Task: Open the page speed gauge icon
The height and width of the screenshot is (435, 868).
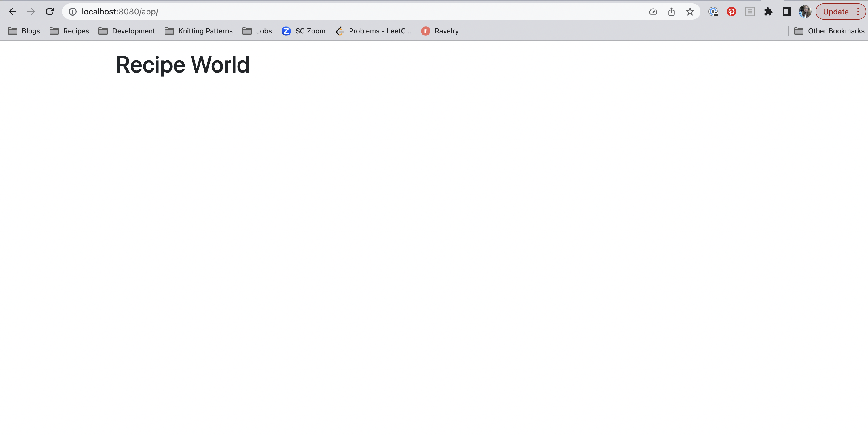Action: point(653,12)
